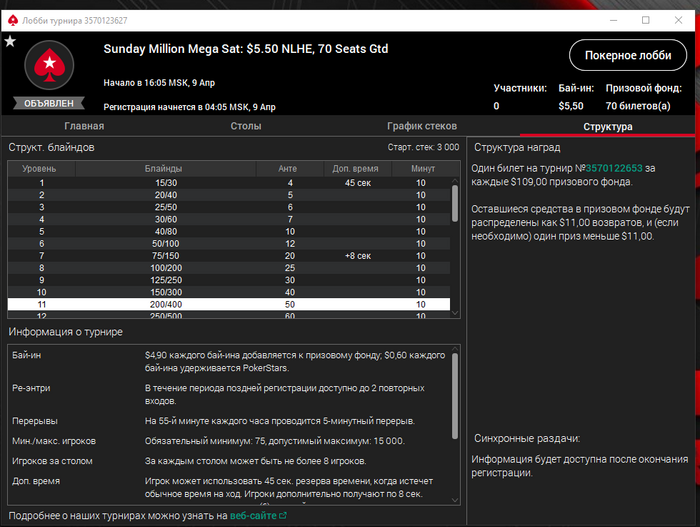Minimize the tournament lobby window
The image size is (700, 527).
(614, 20)
